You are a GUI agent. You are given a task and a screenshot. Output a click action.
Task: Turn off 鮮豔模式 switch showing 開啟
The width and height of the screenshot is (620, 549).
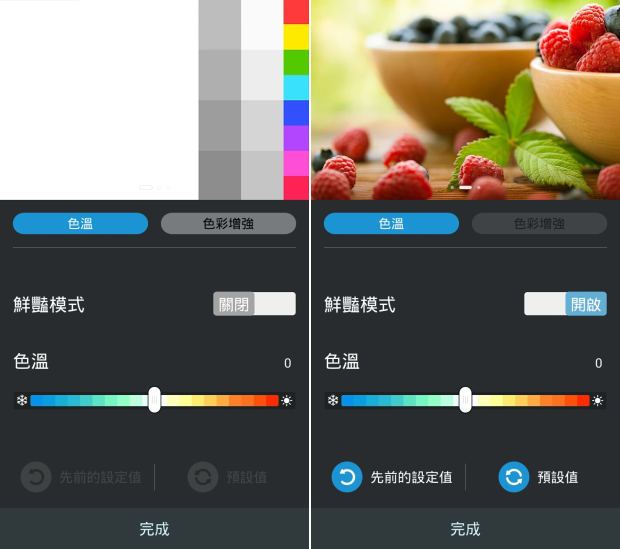coord(565,304)
